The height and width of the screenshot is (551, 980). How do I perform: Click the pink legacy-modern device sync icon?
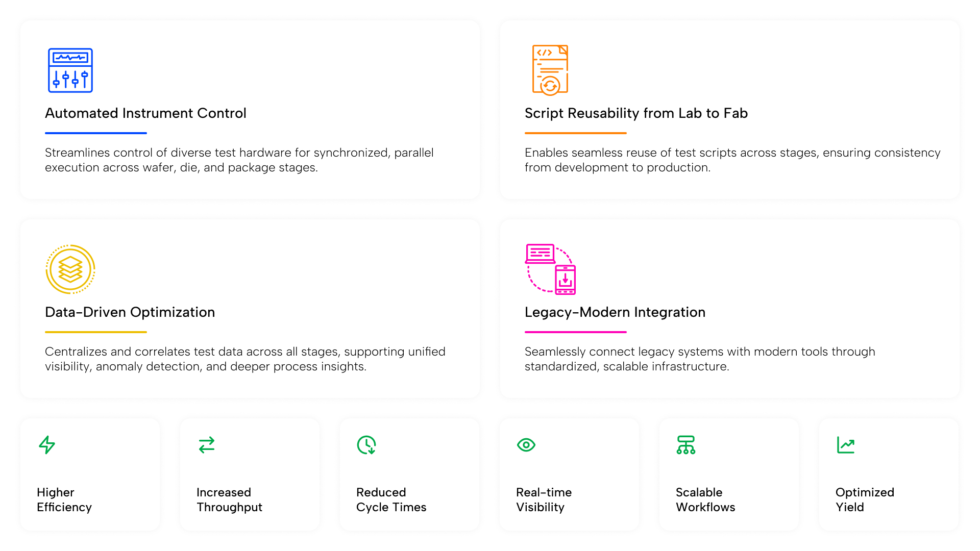click(550, 269)
